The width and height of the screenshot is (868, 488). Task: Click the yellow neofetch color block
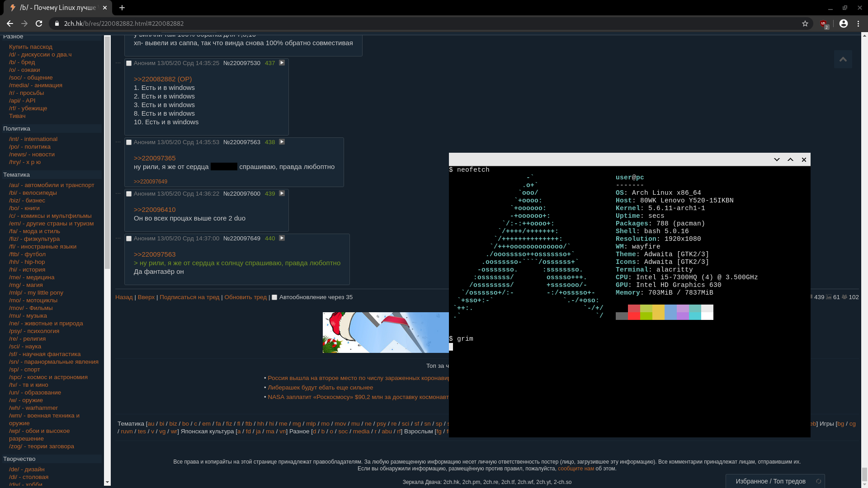click(x=658, y=312)
